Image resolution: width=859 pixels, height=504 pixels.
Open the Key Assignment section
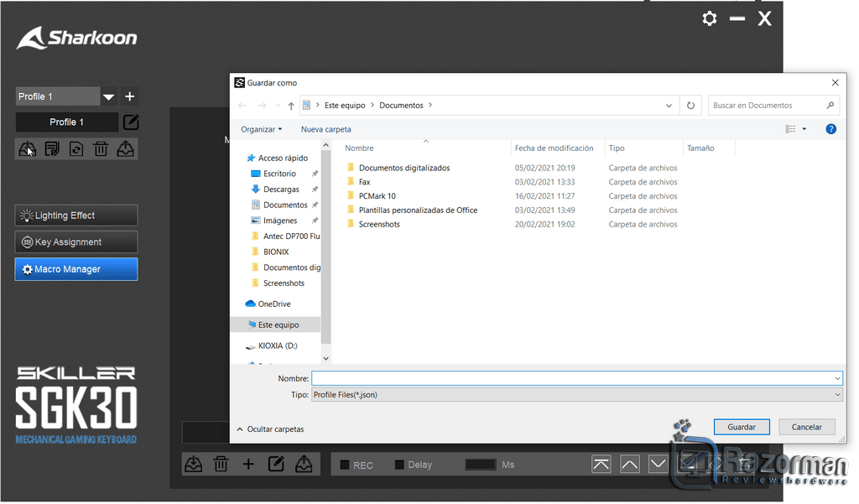(76, 242)
